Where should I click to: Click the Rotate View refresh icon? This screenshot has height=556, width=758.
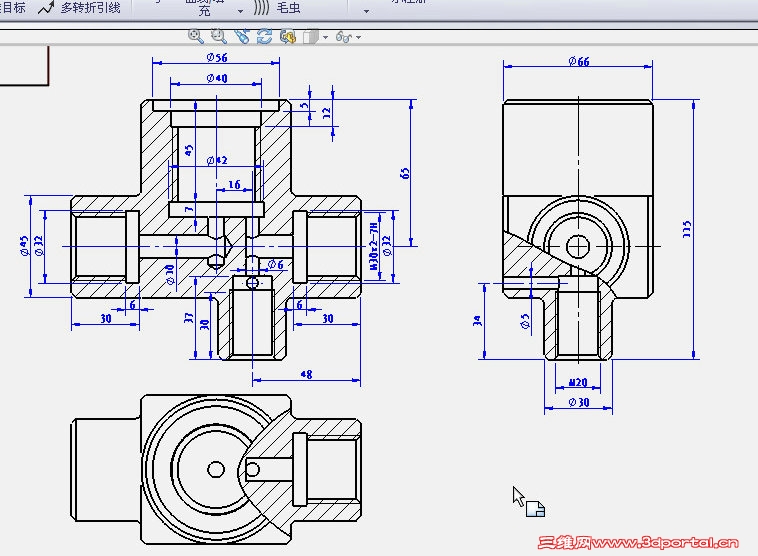(264, 36)
